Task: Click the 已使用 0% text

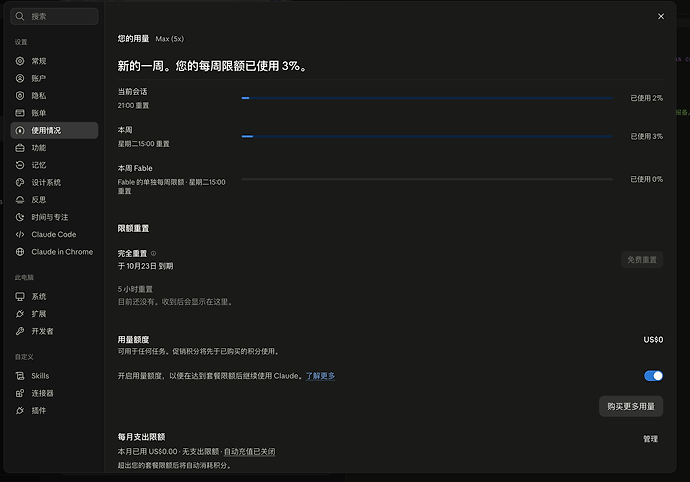Action: click(646, 179)
